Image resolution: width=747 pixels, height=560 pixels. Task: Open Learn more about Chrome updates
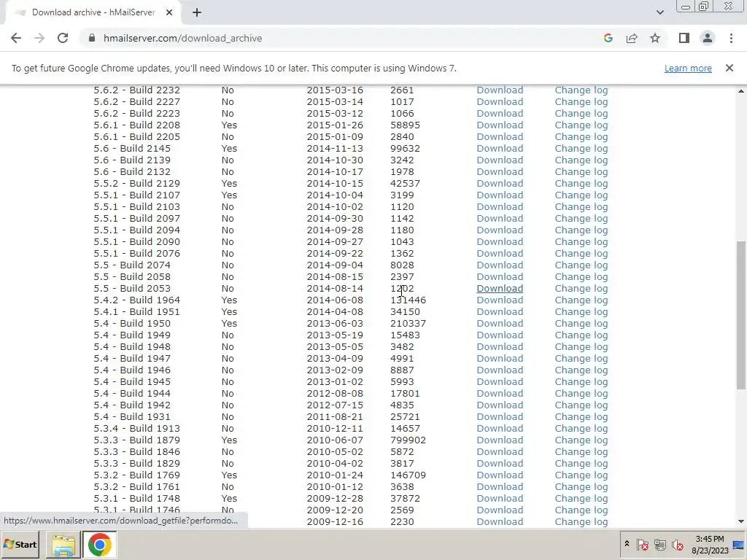click(688, 68)
